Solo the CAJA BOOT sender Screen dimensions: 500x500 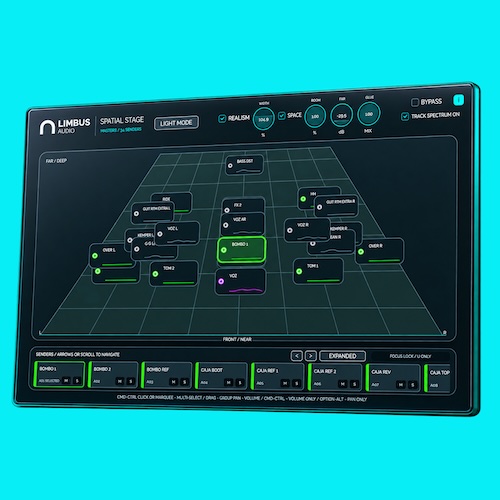point(240,383)
